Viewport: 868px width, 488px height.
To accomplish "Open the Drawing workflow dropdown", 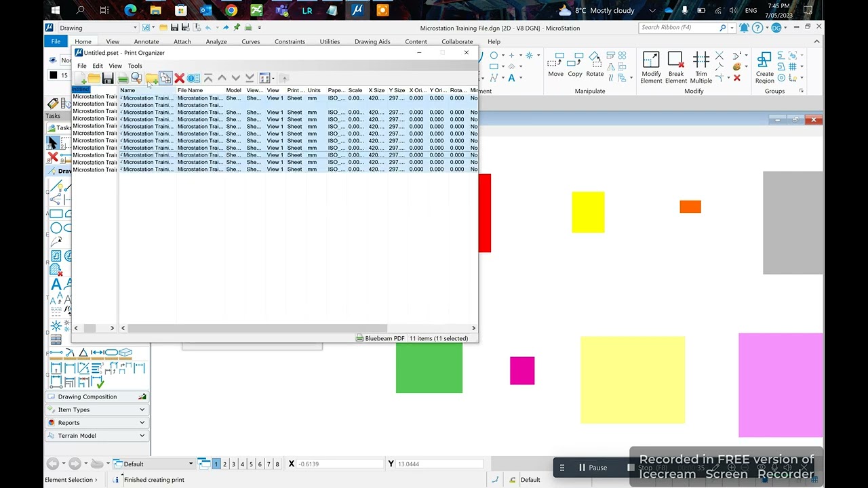I will [98, 28].
